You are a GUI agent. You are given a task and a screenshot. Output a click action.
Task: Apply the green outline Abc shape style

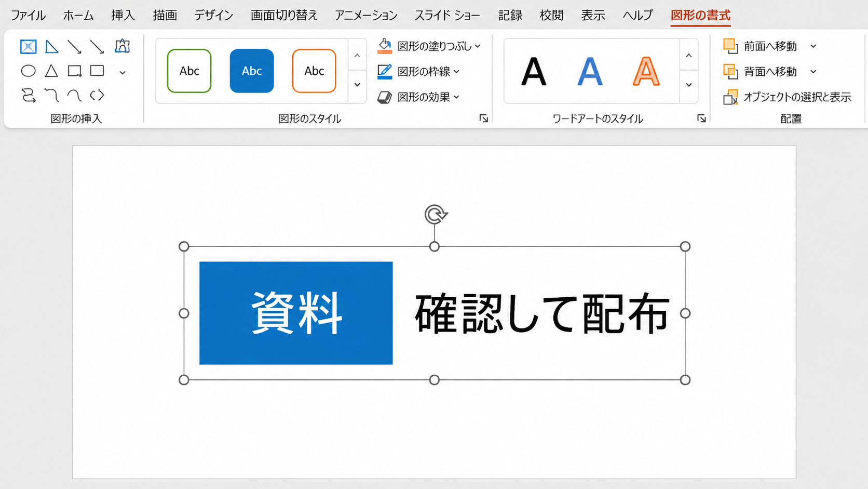pos(189,71)
